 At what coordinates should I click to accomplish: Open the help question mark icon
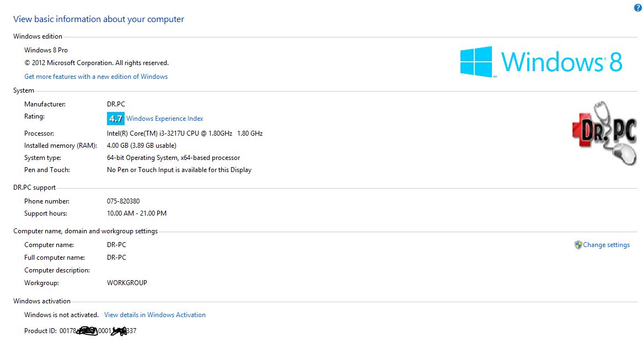point(638,7)
